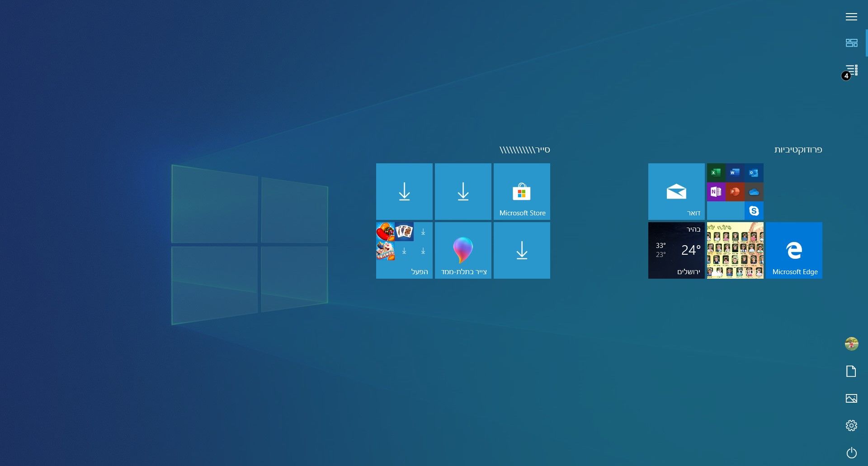Open the Microsoft Edge tile
Screen dimensions: 868x466
tap(794, 250)
